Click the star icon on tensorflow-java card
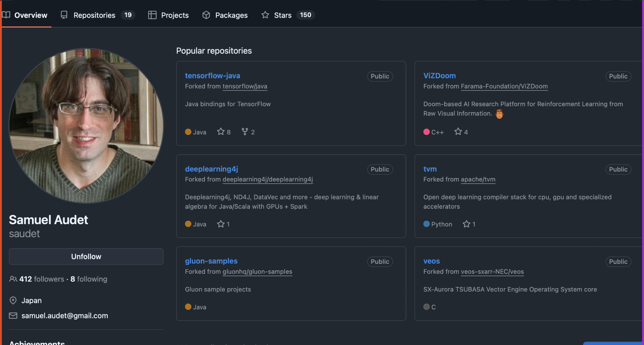644x345 pixels. (x=221, y=132)
